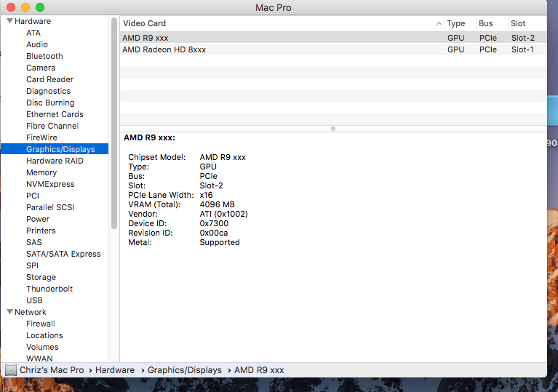The height and width of the screenshot is (392, 558).
Task: Select Memory in the sidebar
Action: tap(41, 172)
